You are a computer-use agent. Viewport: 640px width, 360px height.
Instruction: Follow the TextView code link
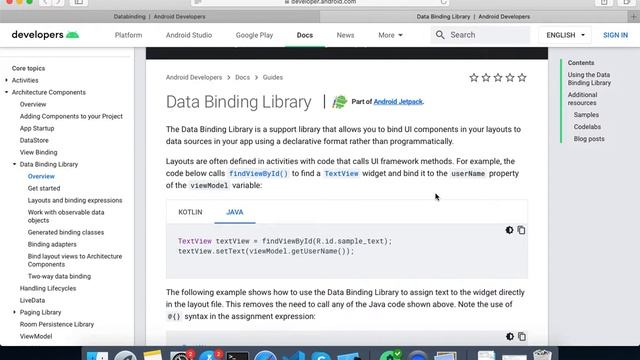tap(341, 173)
